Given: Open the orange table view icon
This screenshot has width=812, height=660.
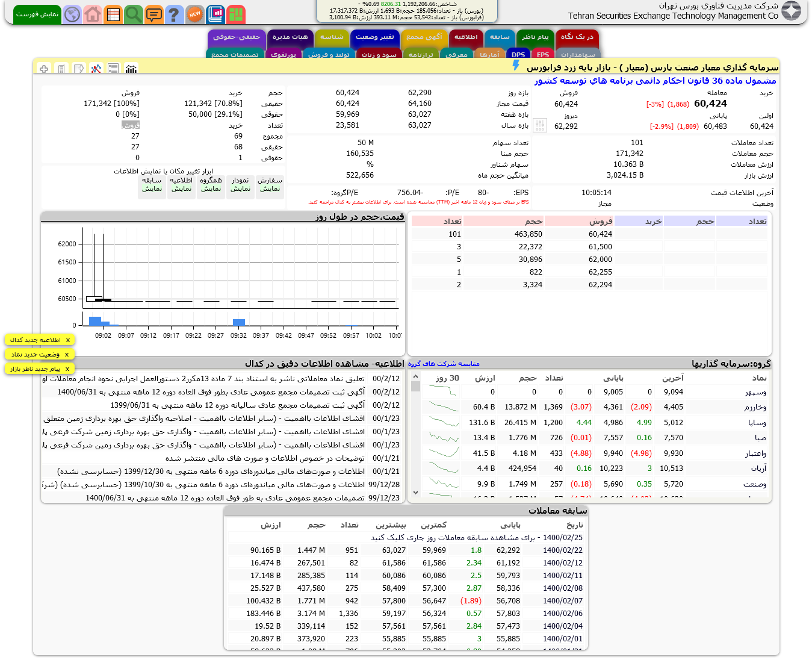Looking at the screenshot, I should click(113, 14).
